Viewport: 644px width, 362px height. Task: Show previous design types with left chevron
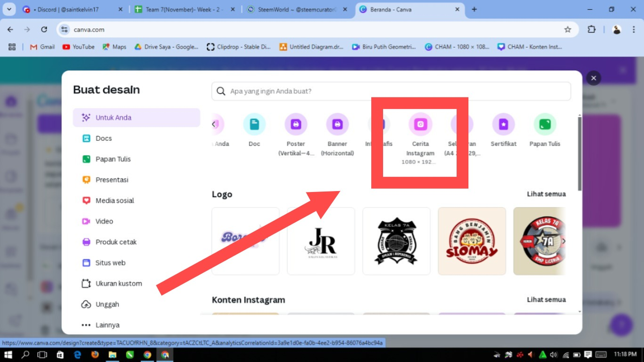214,124
